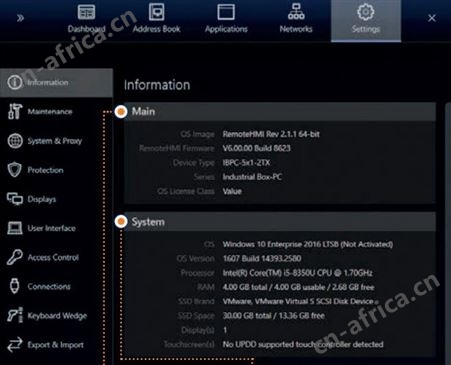Click the User Interface laptop icon

click(15, 228)
